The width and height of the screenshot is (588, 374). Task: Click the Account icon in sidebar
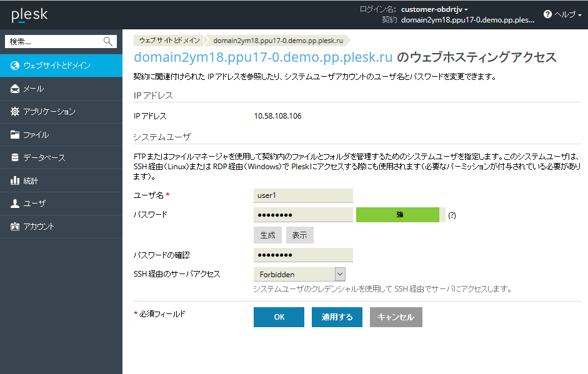pyautogui.click(x=15, y=227)
